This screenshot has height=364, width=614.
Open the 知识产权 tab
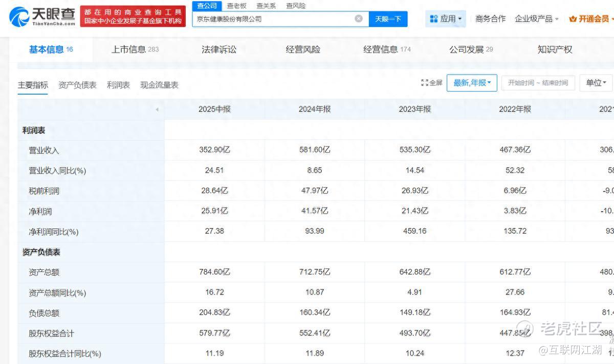(555, 50)
